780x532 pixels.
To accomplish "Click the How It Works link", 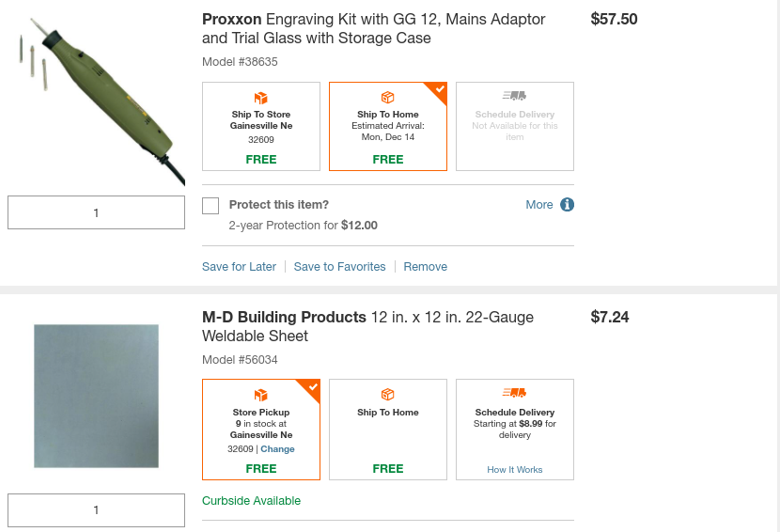I will [514, 470].
